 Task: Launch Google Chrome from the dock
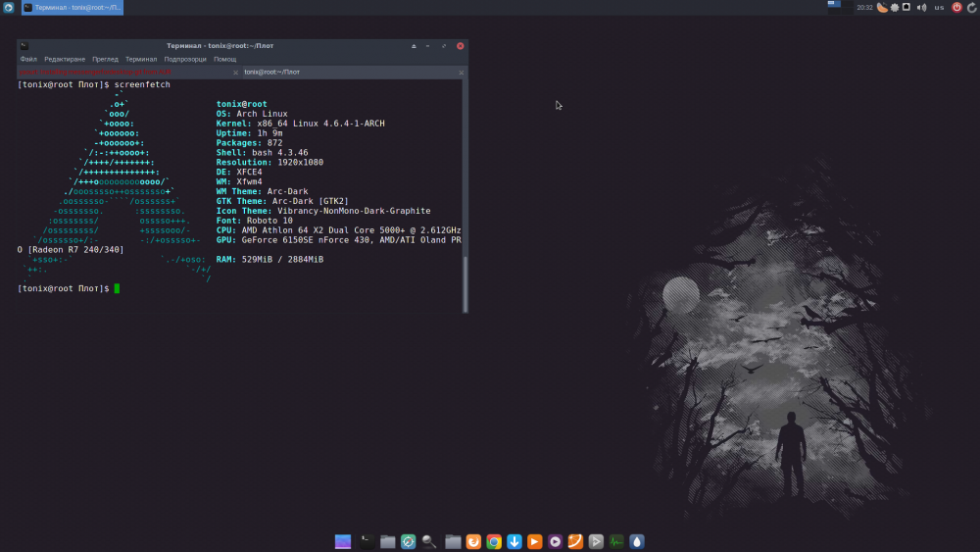pyautogui.click(x=494, y=541)
